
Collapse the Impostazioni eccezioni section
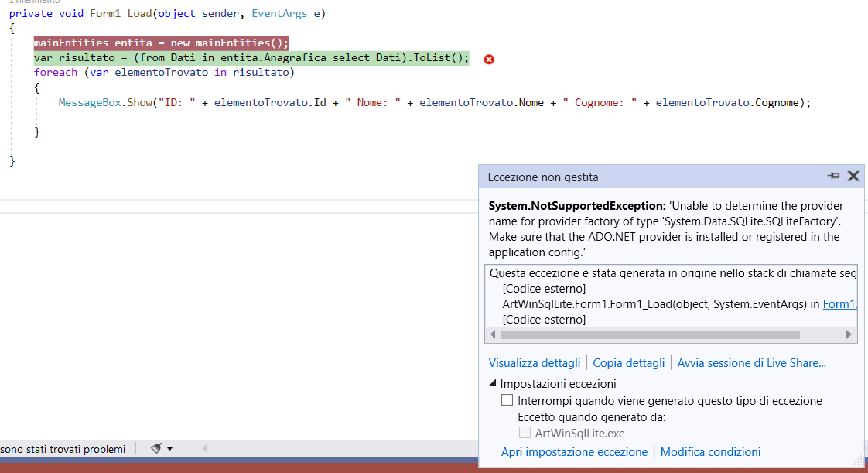coord(493,383)
